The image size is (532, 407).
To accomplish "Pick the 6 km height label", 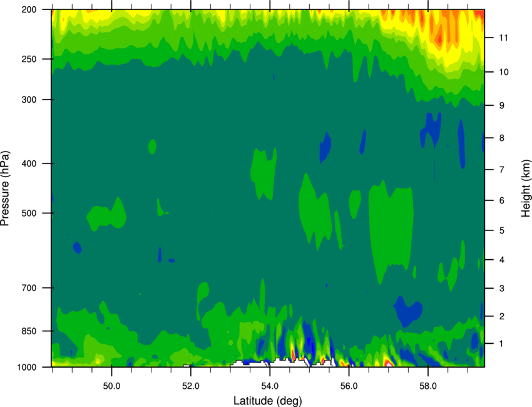I will click(502, 200).
